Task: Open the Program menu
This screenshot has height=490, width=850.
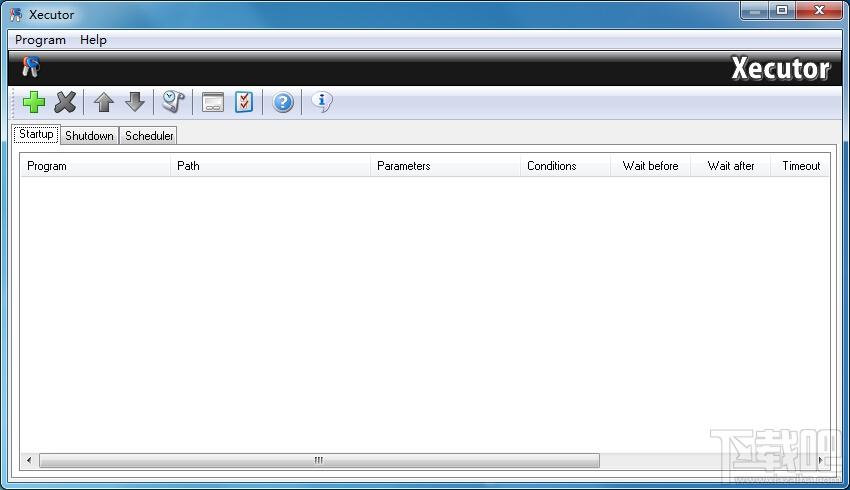Action: click(x=40, y=40)
